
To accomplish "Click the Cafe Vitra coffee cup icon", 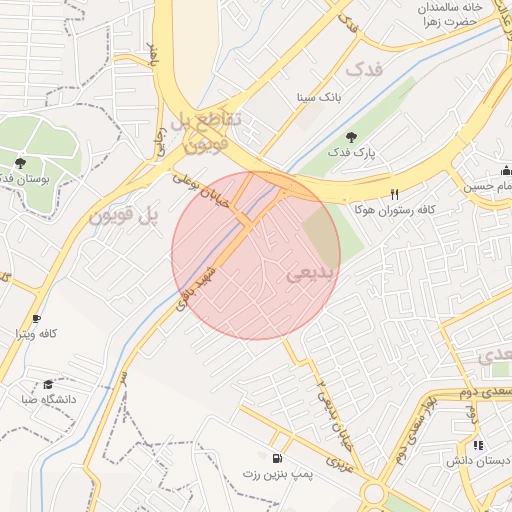I will coord(37,319).
